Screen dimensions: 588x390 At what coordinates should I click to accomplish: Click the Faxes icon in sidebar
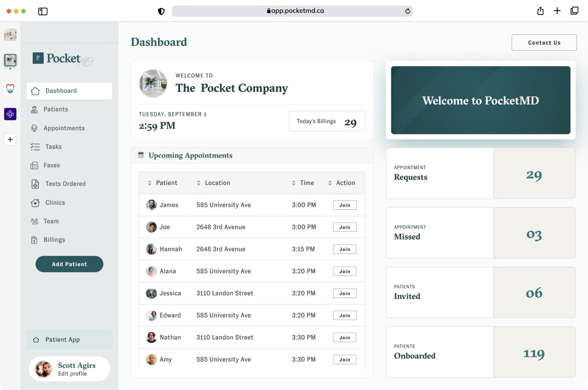click(x=34, y=166)
